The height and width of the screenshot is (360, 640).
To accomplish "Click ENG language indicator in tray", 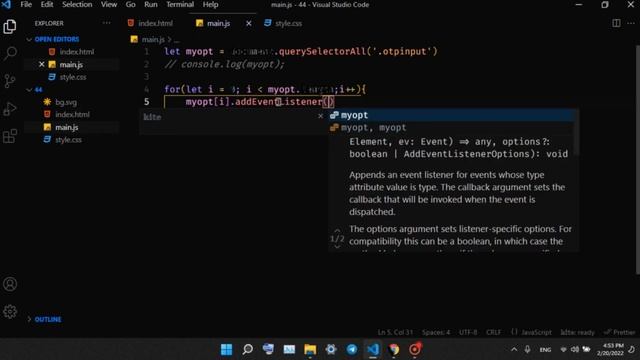I will click(545, 350).
